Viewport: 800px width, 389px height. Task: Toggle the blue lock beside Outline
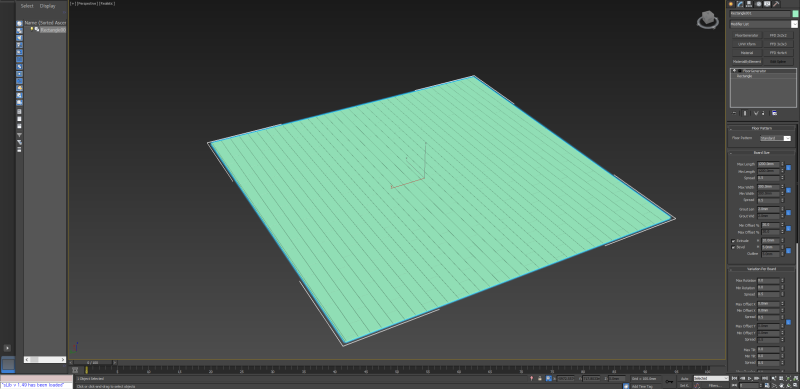[788, 251]
